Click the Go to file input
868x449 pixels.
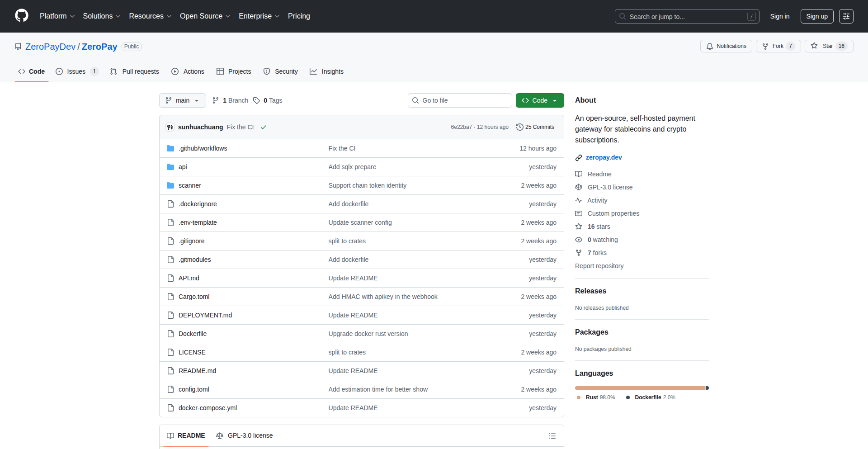click(x=460, y=100)
